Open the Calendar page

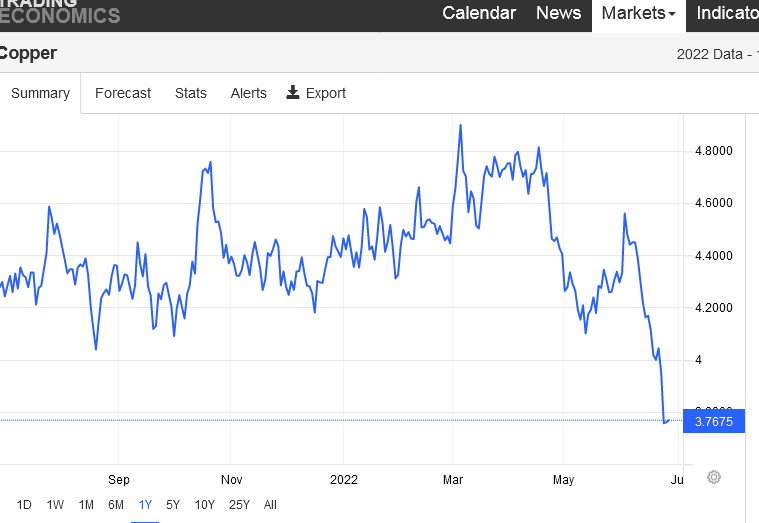pyautogui.click(x=479, y=13)
